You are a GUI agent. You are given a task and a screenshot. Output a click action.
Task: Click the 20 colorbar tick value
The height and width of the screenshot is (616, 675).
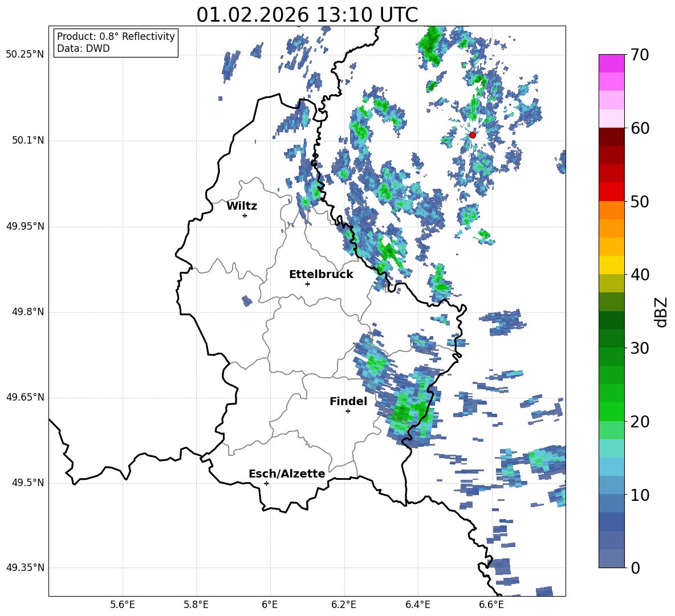point(640,421)
